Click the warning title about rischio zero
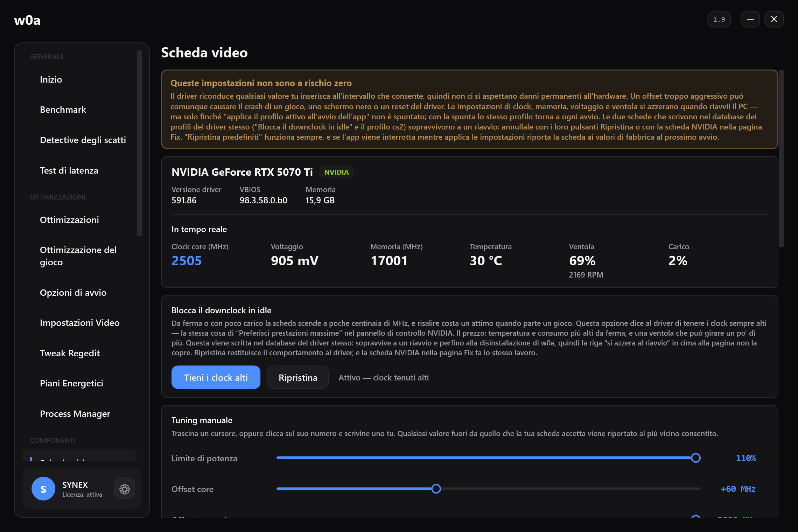 (261, 83)
